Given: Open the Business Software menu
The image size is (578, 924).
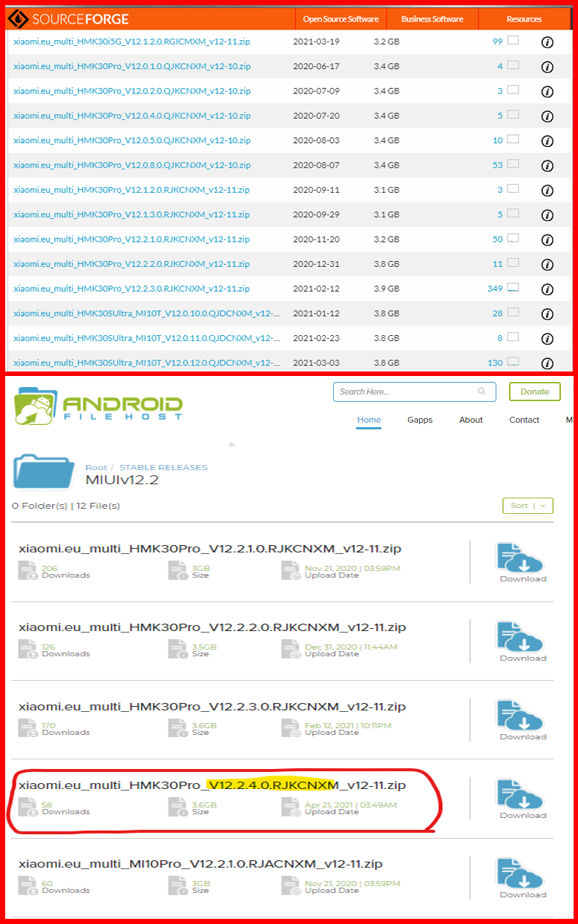Looking at the screenshot, I should [432, 19].
